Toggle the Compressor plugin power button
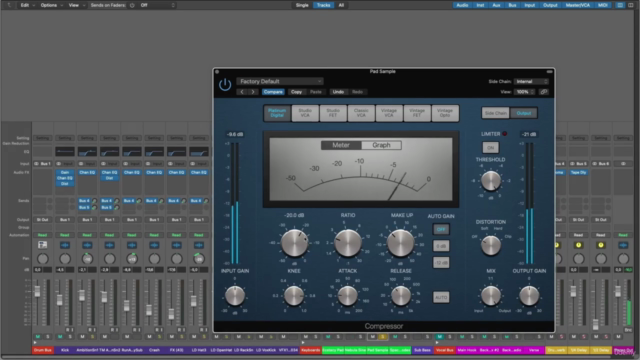The image size is (640, 360). (x=225, y=84)
